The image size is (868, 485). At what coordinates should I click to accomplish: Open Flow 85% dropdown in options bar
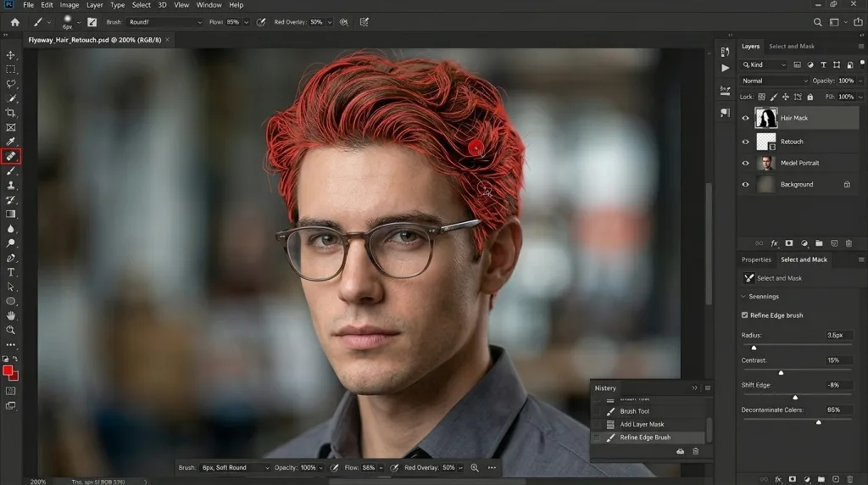247,22
